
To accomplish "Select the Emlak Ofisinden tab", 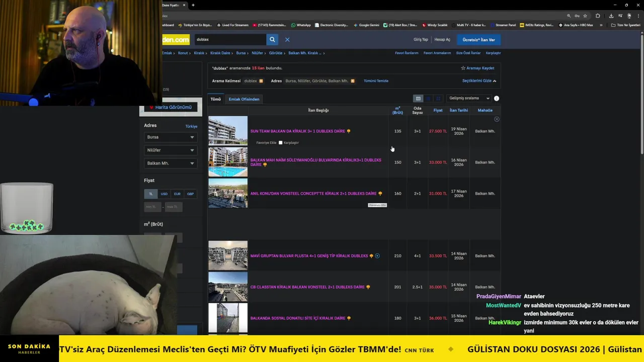I will (244, 99).
